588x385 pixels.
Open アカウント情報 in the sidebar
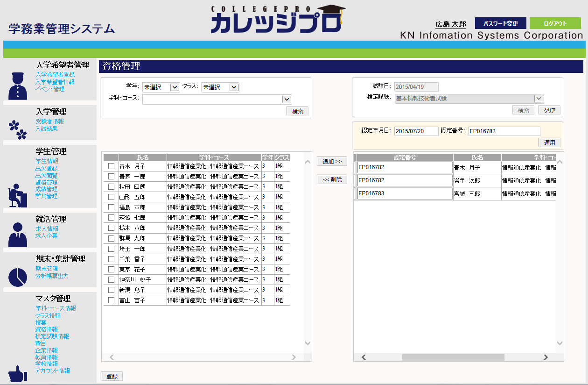[x=53, y=371]
